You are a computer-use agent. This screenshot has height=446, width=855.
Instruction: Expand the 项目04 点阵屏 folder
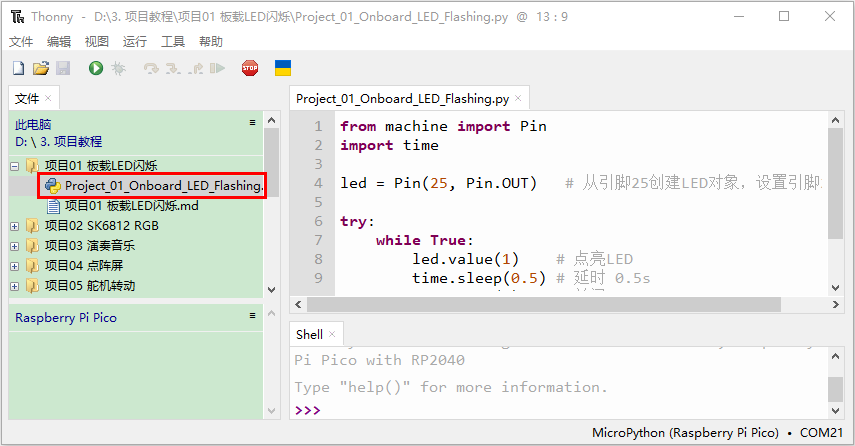(x=15, y=266)
